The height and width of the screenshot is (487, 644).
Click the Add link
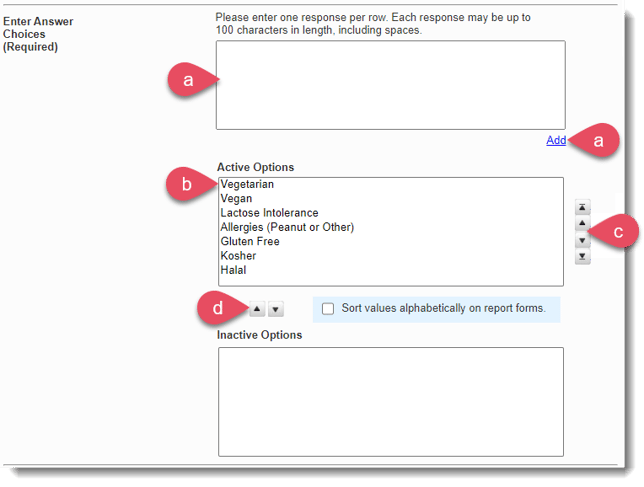point(556,140)
